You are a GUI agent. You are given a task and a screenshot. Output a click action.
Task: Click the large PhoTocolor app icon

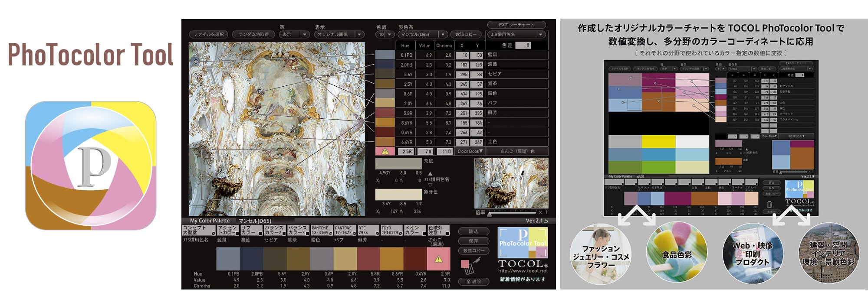click(91, 165)
